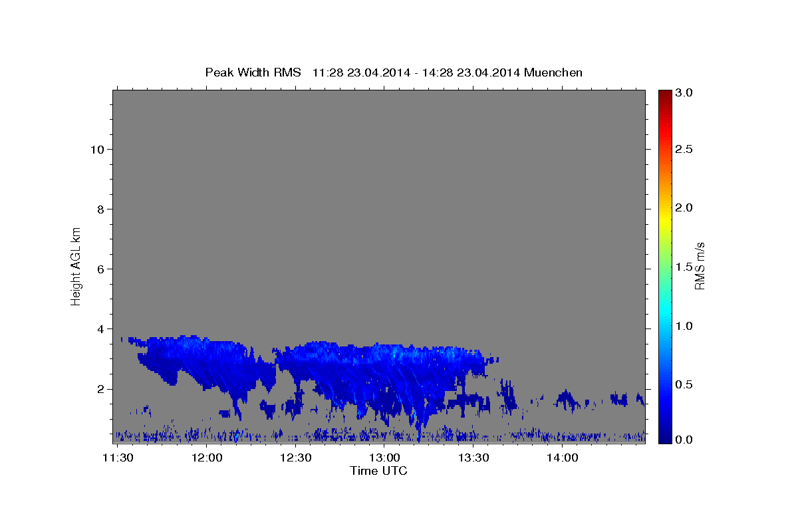Image resolution: width=798 pixels, height=532 pixels.
Task: Click the colorbar value 2.5
Action: (x=684, y=149)
